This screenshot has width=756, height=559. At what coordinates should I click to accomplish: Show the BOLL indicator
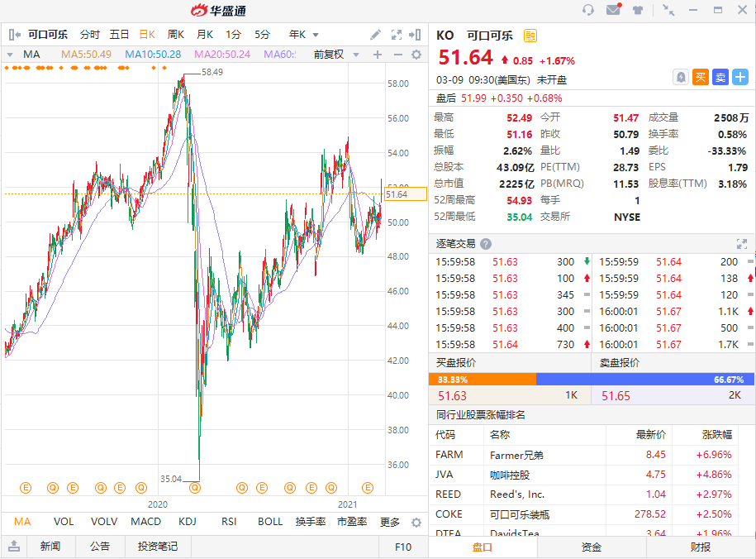coord(270,522)
